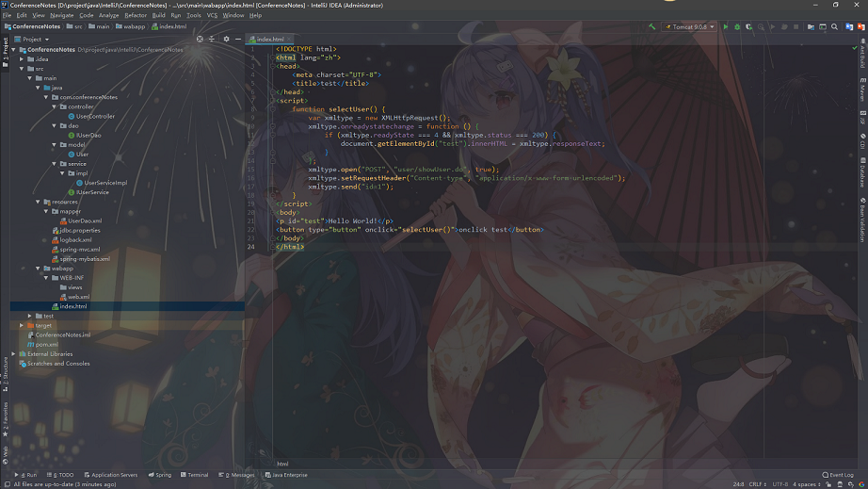Screen dimensions: 868x489
Task: Expand the target folder
Action: tap(22, 325)
